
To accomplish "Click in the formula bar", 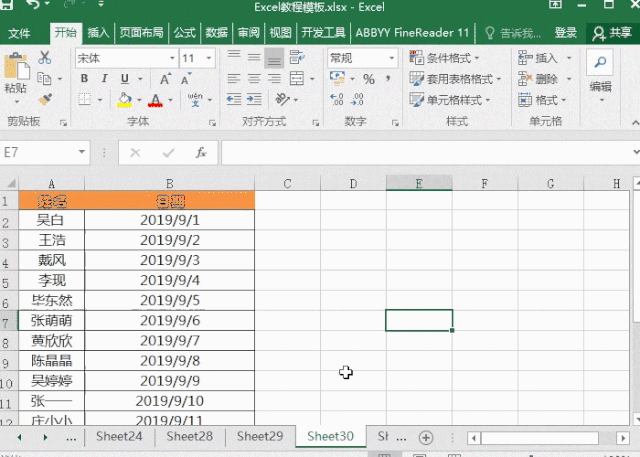I will pyautogui.click(x=427, y=153).
